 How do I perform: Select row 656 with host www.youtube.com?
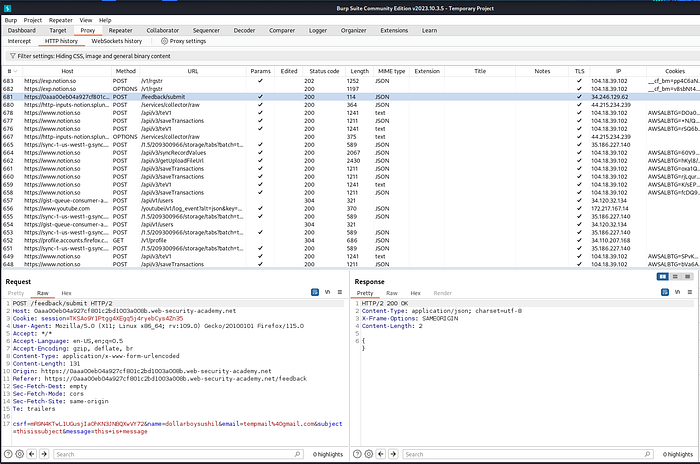(x=350, y=209)
